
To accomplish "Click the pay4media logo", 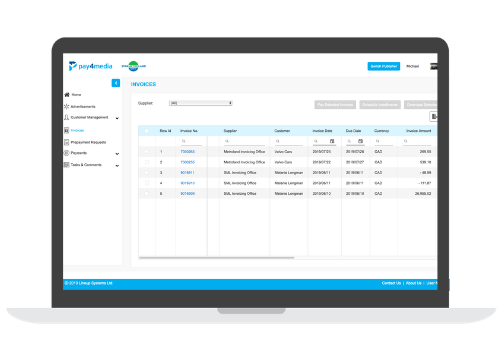I will 91,66.
